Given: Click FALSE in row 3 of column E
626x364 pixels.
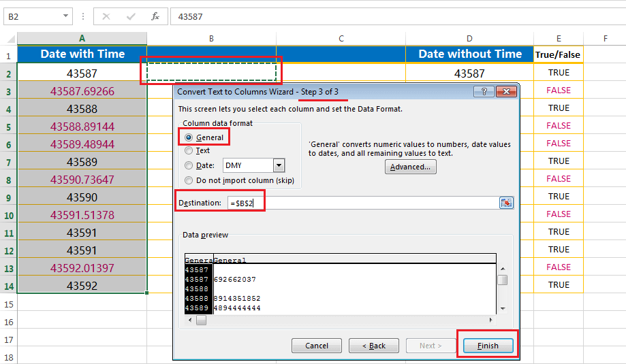Looking at the screenshot, I should [x=559, y=90].
